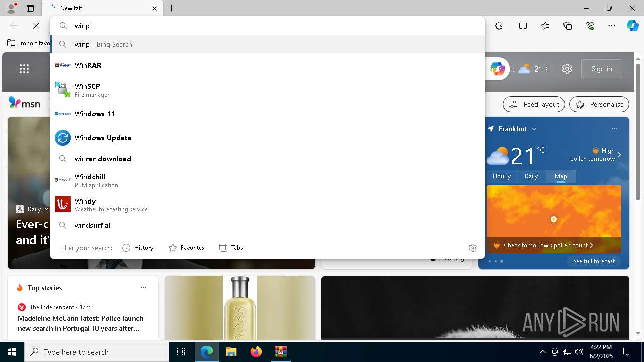Select 'winrar download' search suggestion

coord(267,159)
